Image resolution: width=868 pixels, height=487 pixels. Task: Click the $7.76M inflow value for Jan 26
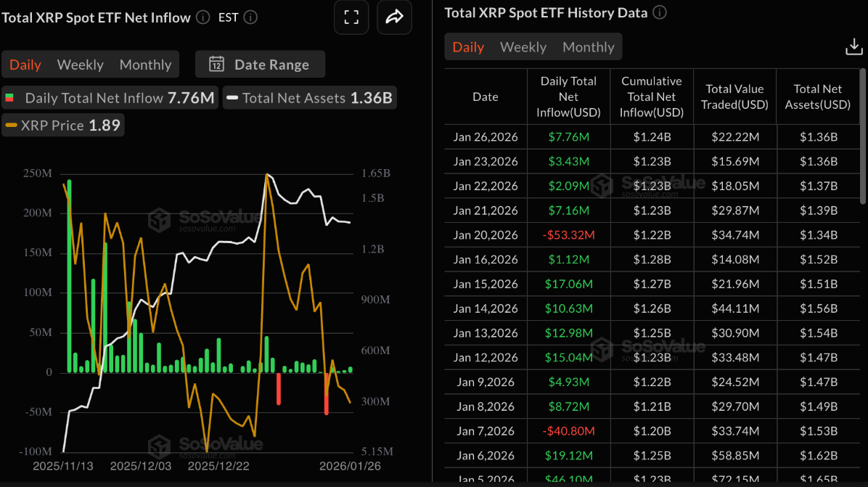point(568,136)
